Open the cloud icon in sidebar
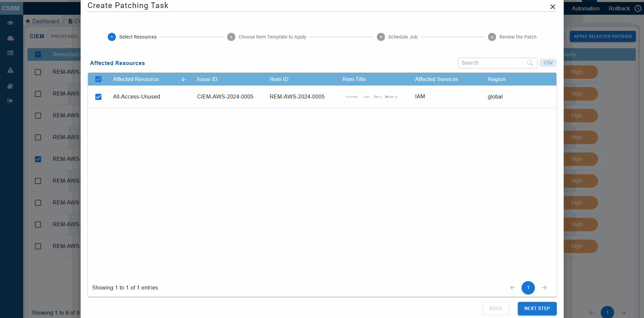This screenshot has width=644, height=318. click(10, 38)
